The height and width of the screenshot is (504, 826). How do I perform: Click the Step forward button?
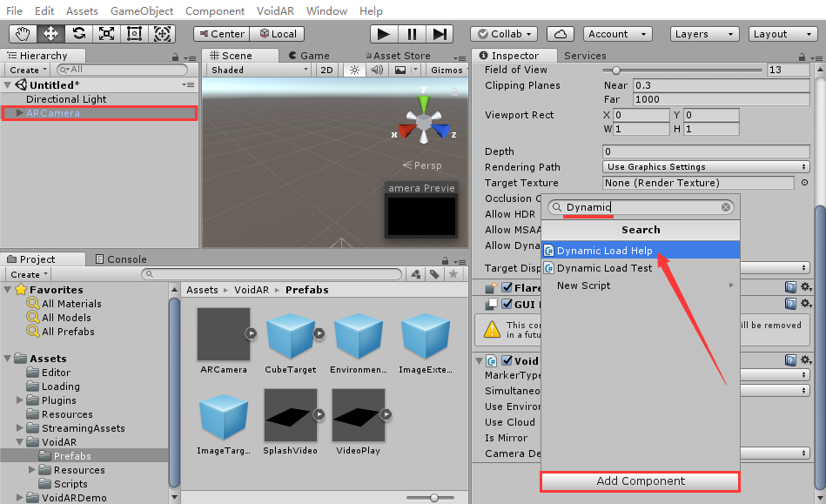(x=440, y=34)
